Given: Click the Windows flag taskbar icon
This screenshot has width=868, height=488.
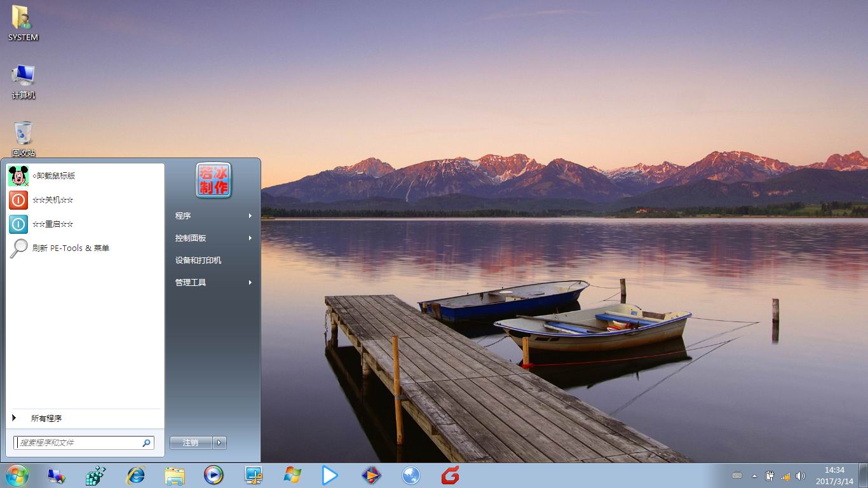Looking at the screenshot, I should (293, 475).
